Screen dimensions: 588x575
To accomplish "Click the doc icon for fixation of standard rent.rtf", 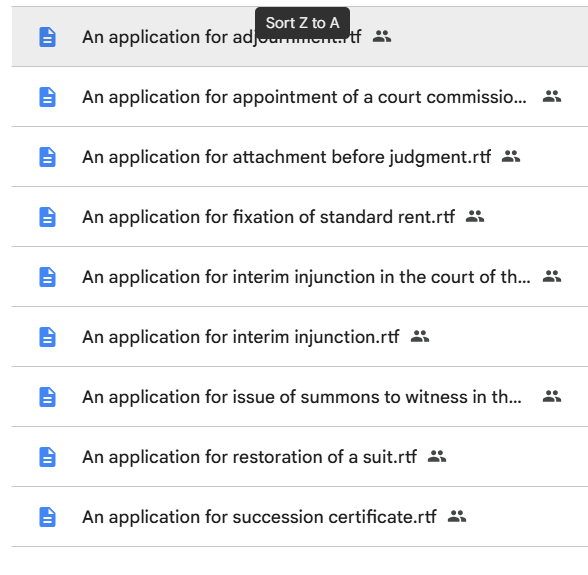I will pyautogui.click(x=48, y=217).
